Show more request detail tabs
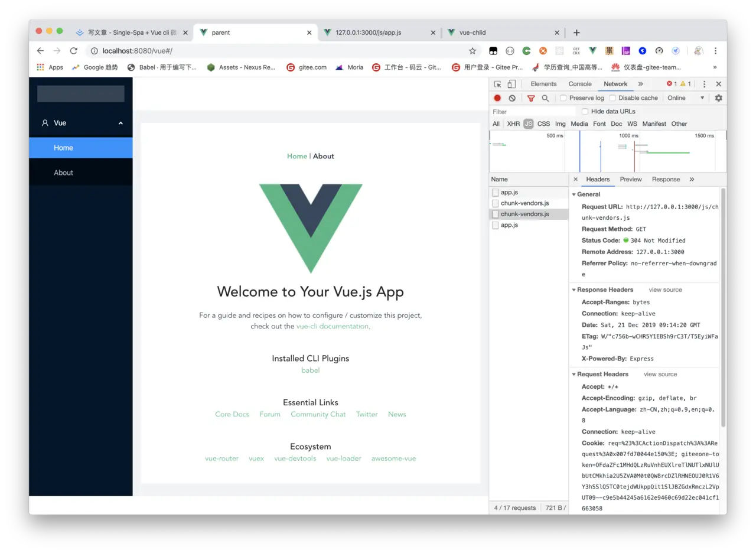The height and width of the screenshot is (553, 756). [x=692, y=179]
